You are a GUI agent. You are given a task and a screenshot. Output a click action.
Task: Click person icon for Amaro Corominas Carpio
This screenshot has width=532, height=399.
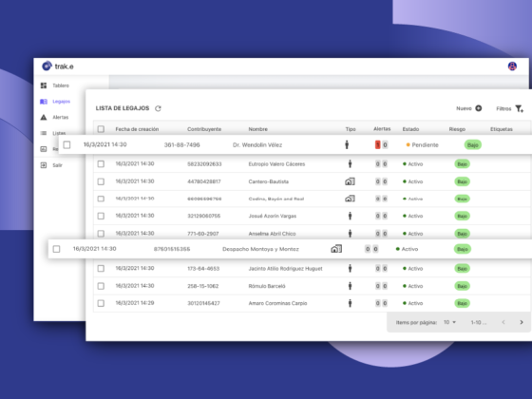350,303
